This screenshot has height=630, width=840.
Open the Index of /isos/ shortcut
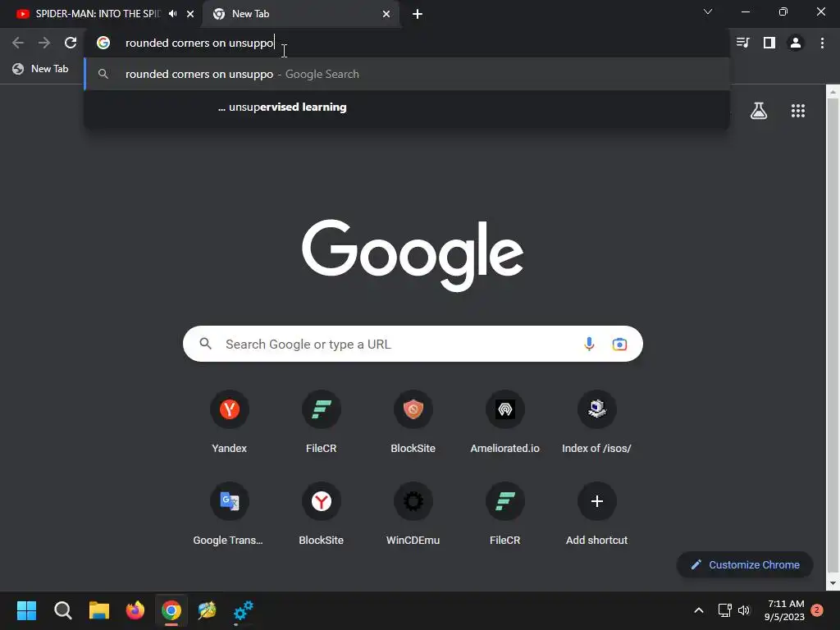pos(597,422)
